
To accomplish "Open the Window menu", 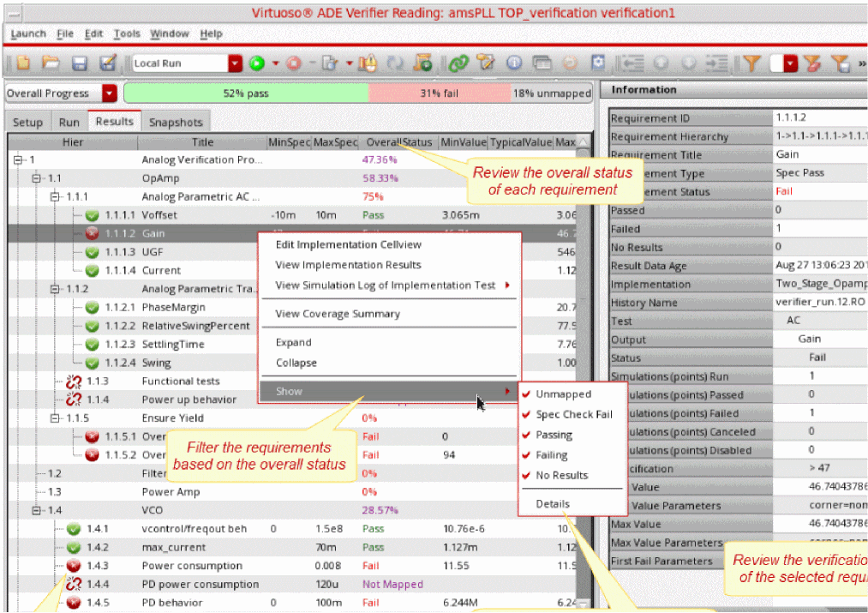I will tap(170, 33).
